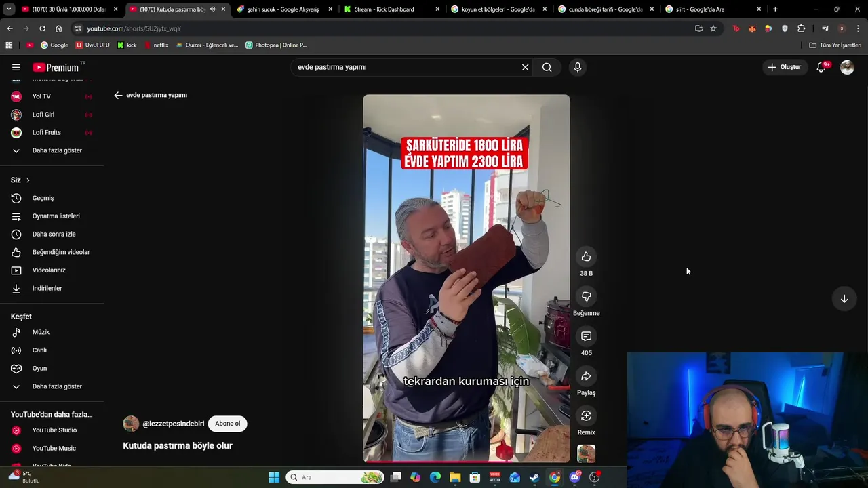Screen dimensions: 868x488
Task: Open Chrome extensions puzzle icon
Action: [x=802, y=28]
